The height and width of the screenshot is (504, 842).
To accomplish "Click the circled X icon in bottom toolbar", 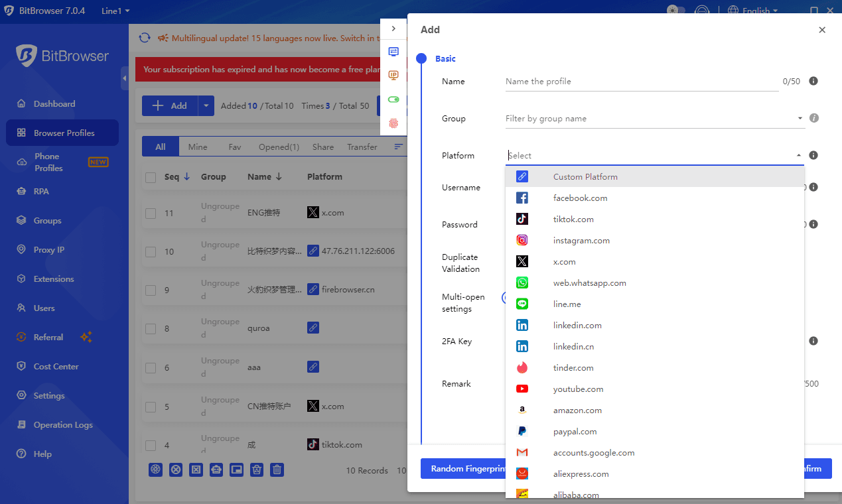I will (x=176, y=470).
